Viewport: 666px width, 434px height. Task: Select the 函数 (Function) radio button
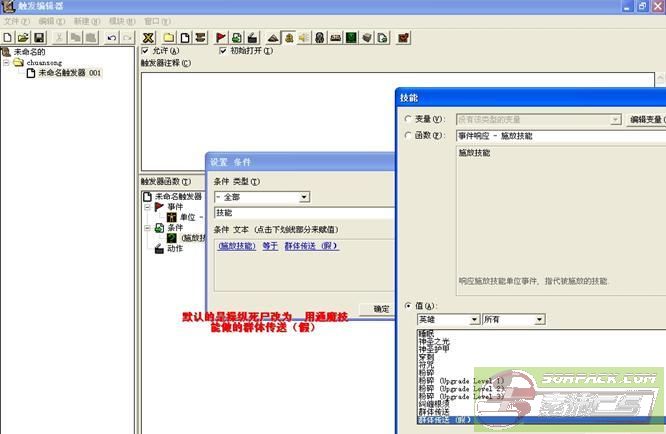(x=409, y=135)
